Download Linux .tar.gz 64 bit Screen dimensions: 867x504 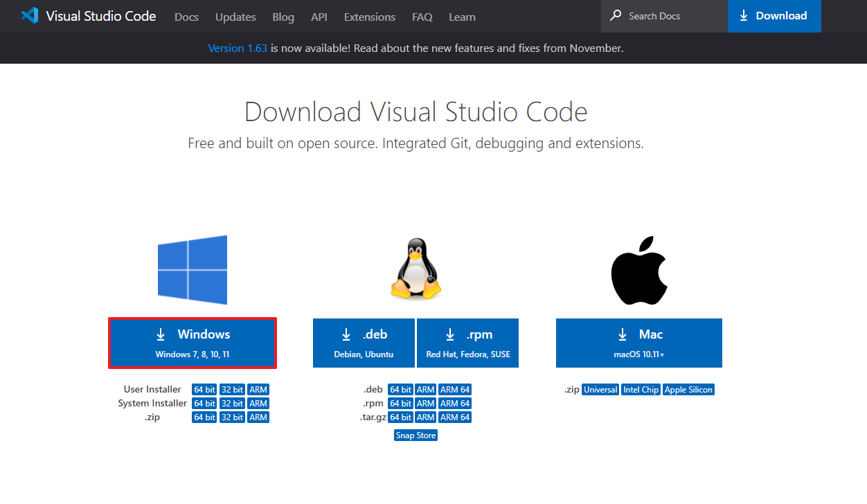tap(400, 417)
